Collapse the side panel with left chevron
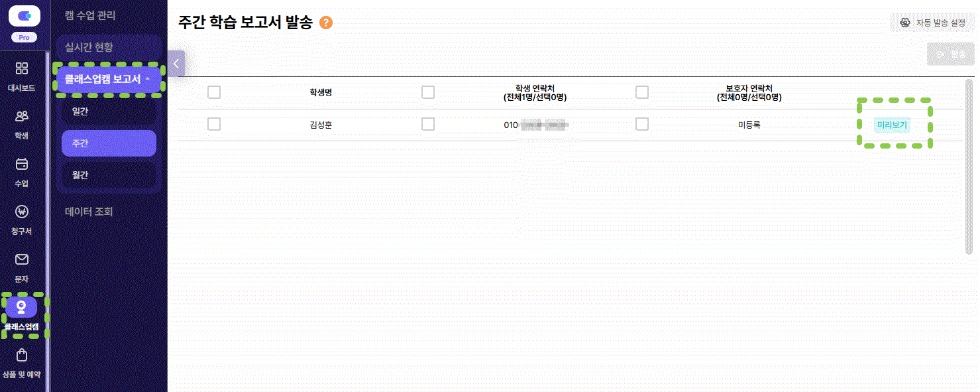980x392 pixels. [x=176, y=64]
